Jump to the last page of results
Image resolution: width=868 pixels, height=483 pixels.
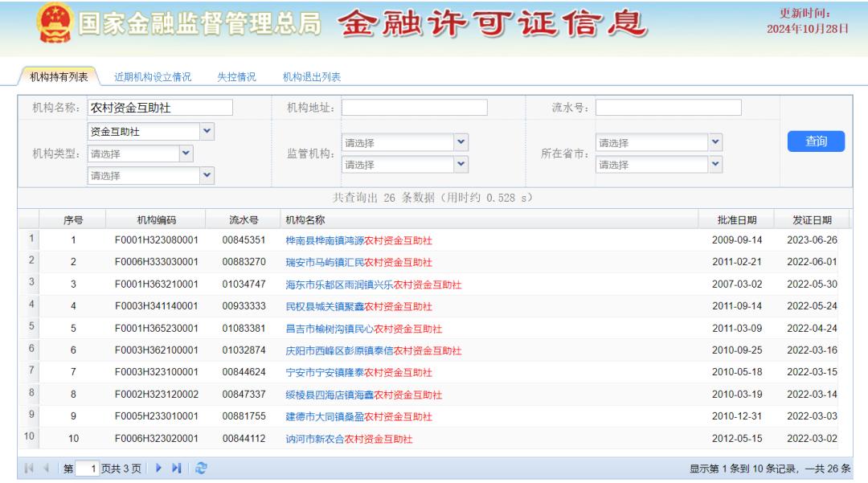[x=177, y=468]
